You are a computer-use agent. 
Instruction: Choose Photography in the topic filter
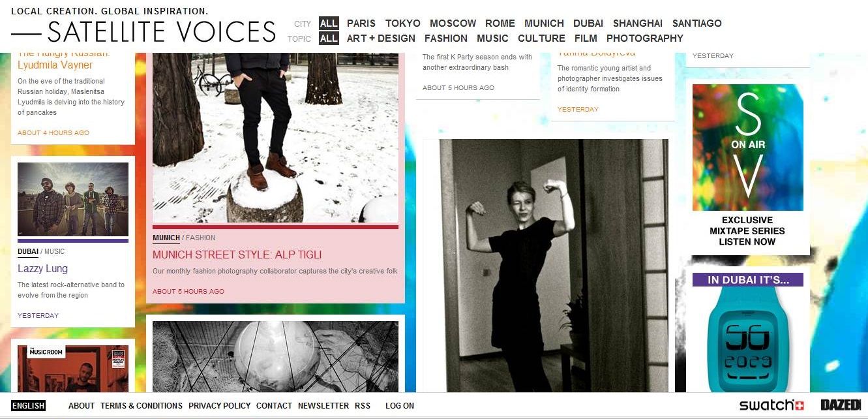click(x=645, y=39)
